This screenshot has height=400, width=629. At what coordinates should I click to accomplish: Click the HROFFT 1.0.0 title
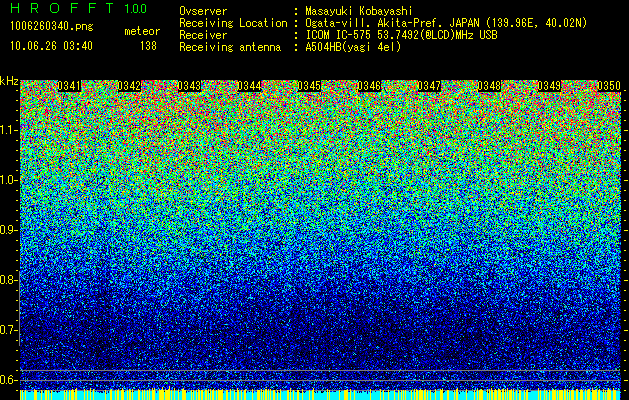pos(79,8)
